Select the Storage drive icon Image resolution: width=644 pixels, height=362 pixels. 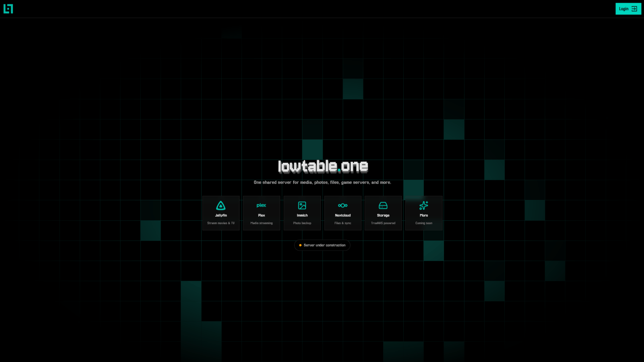(383, 205)
